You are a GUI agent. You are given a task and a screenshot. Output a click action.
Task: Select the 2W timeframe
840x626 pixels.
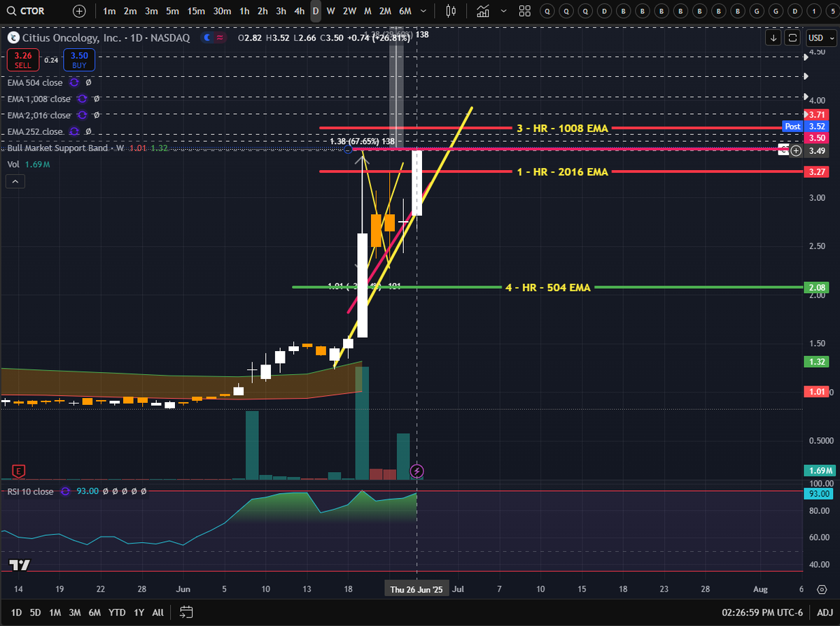pyautogui.click(x=350, y=11)
